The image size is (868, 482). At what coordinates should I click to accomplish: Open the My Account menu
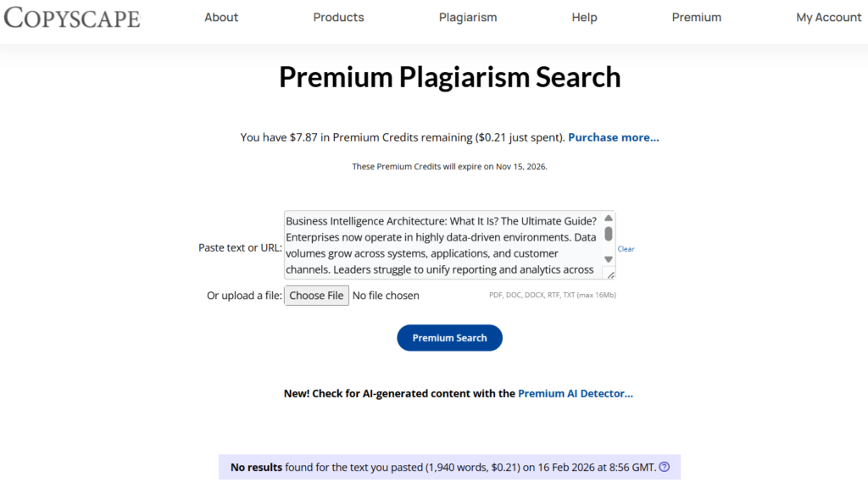click(x=828, y=17)
